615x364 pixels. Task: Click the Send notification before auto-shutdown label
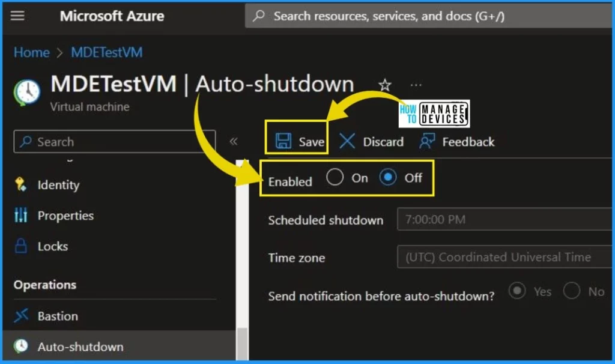381,296
